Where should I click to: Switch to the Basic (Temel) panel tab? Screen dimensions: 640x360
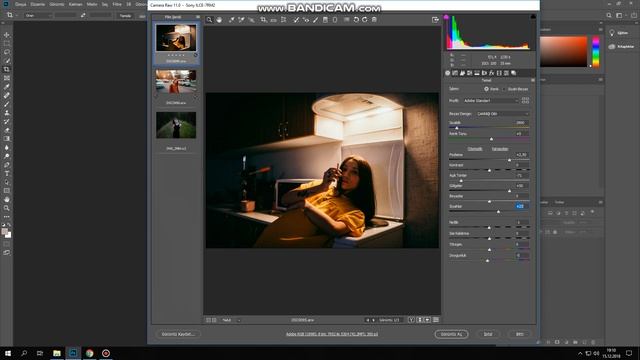pyautogui.click(x=447, y=73)
